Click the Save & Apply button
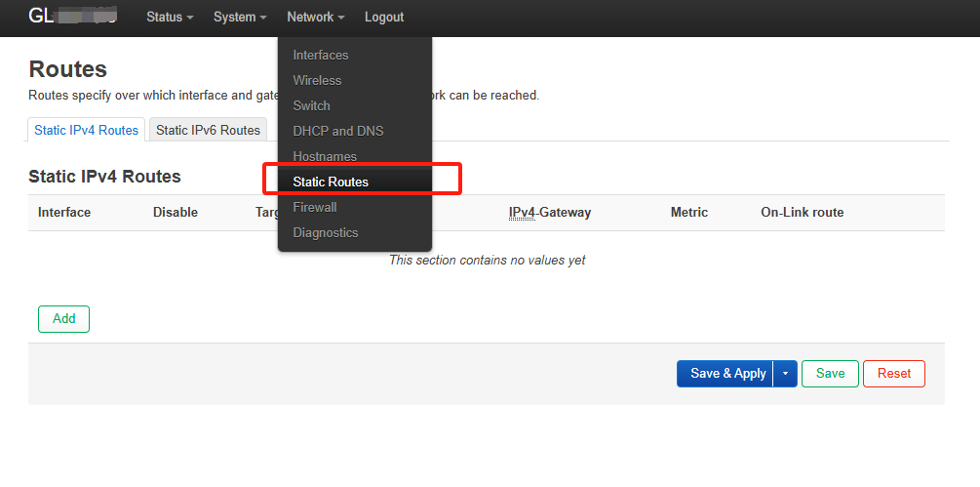This screenshot has height=487, width=980. [x=726, y=374]
